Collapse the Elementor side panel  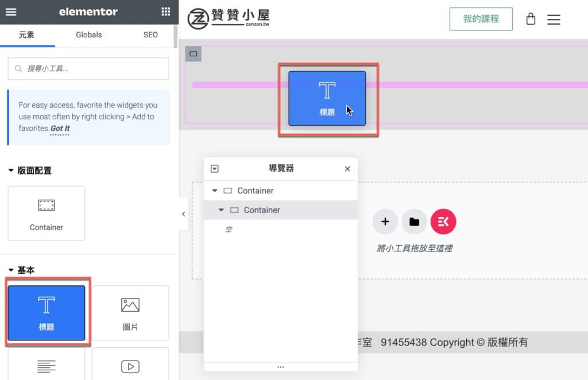(x=183, y=214)
